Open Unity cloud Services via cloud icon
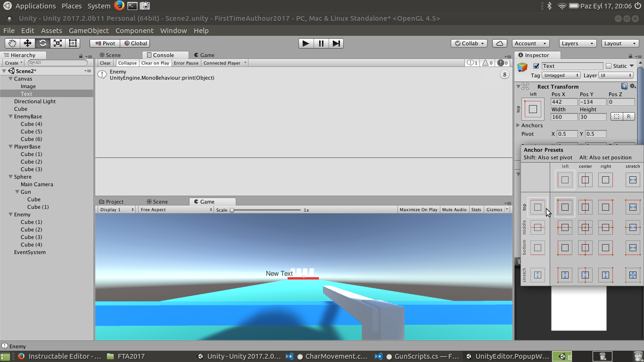 click(x=500, y=43)
